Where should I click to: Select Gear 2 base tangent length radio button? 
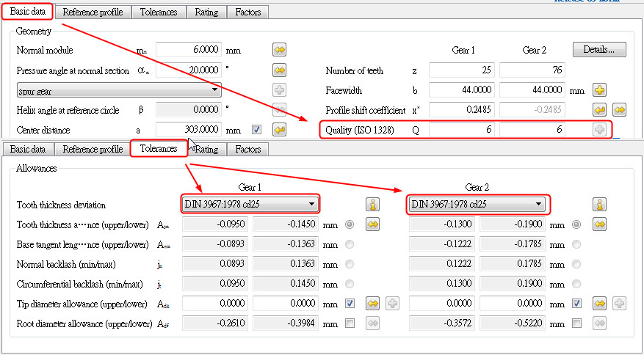coord(576,244)
